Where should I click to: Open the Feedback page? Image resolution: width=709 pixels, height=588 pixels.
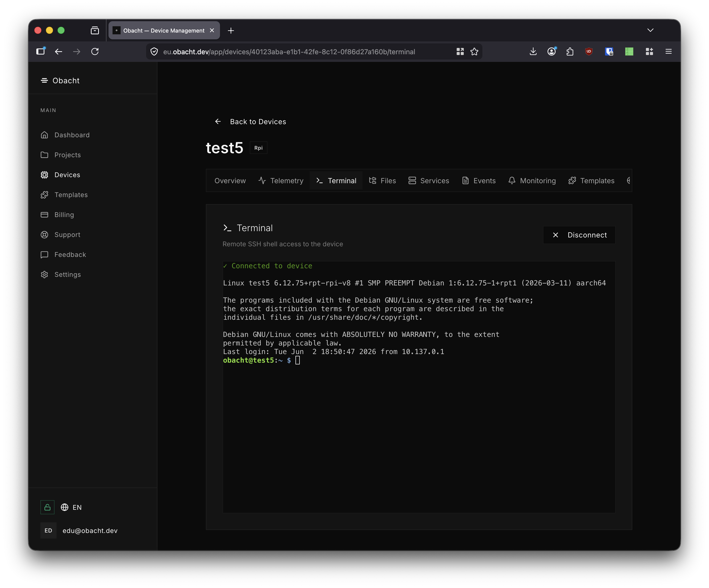(x=64, y=254)
